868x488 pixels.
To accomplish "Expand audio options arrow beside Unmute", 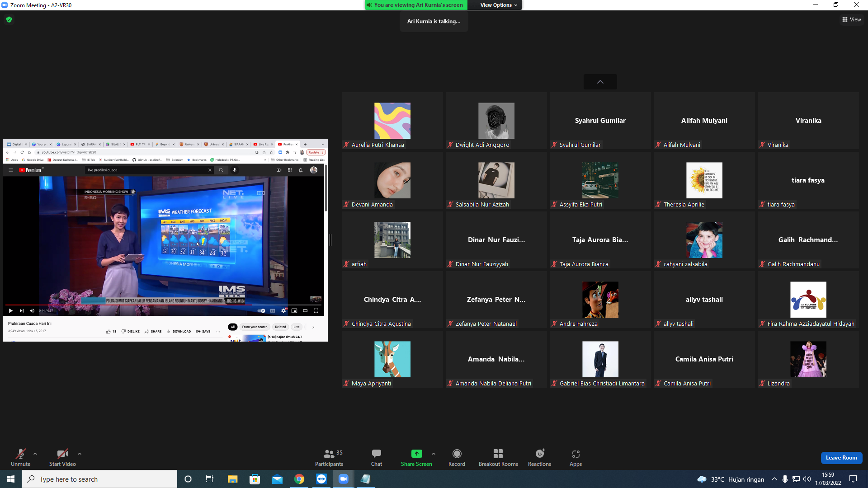I will 35,454.
